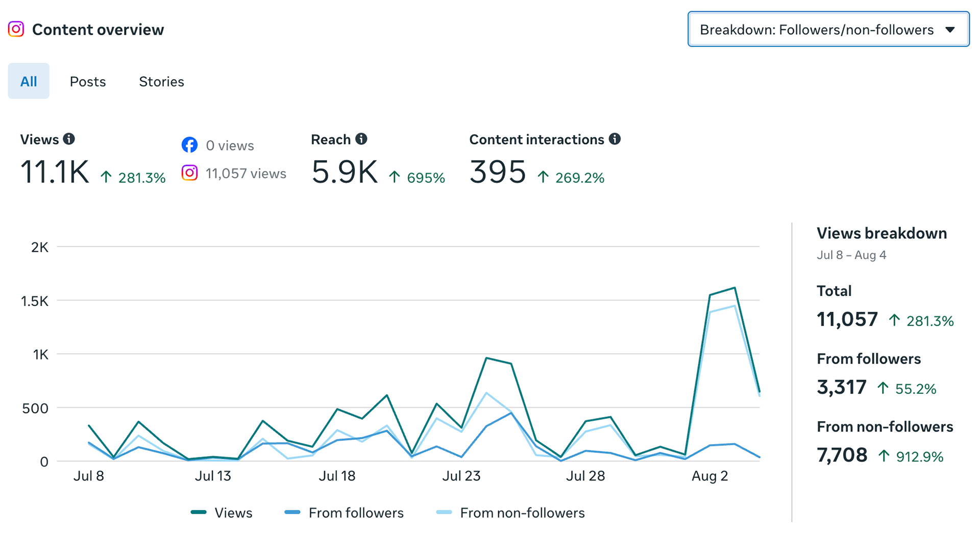Click the 1.5K y-axis label
This screenshot has width=980, height=533.
(x=35, y=301)
